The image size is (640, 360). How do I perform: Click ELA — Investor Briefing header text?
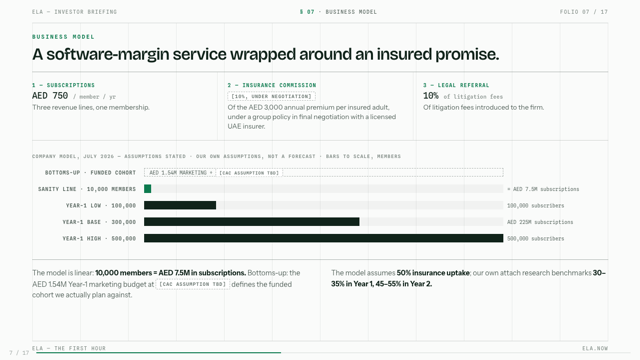[x=75, y=12]
